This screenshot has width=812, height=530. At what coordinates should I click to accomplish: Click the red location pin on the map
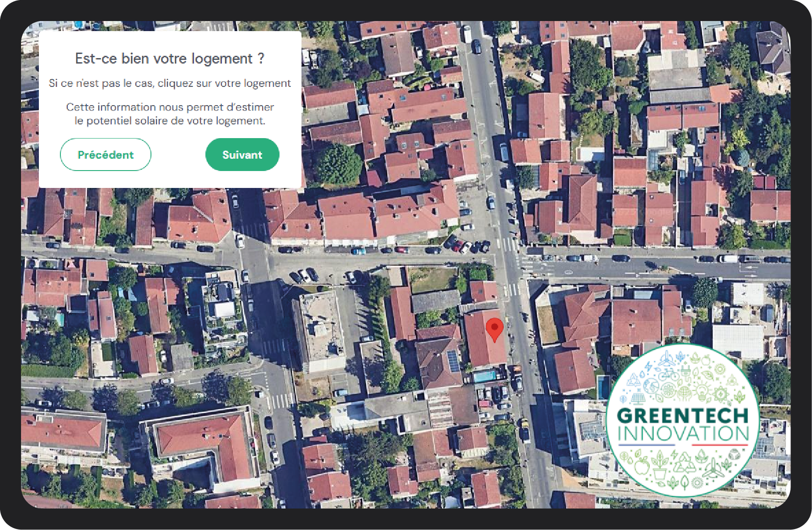pyautogui.click(x=495, y=330)
